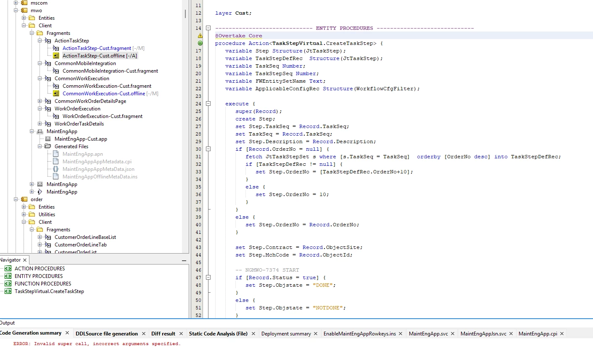Close the MaintEngApp.cpi output tab
Image resolution: width=593 pixels, height=364 pixels.
point(562,334)
